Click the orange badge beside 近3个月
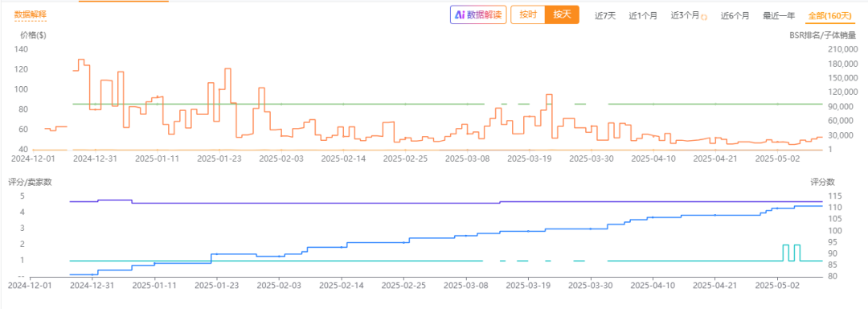The width and height of the screenshot is (868, 309). point(703,17)
